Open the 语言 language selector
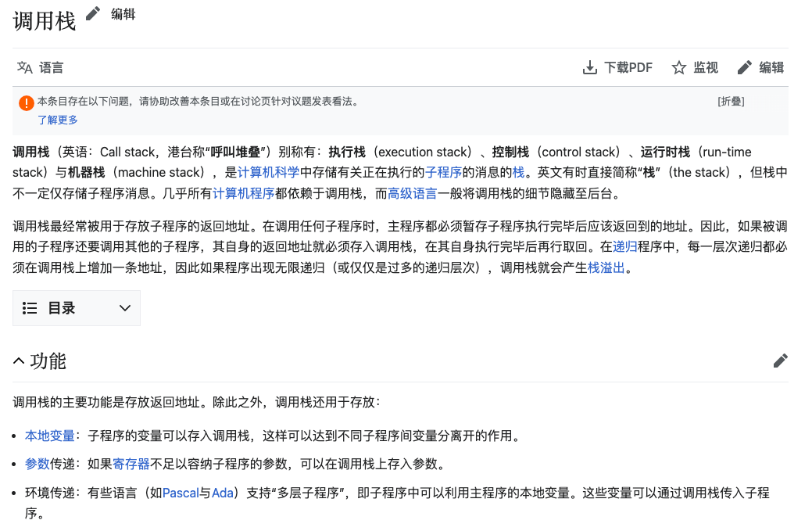This screenshot has width=812, height=531. [x=52, y=67]
